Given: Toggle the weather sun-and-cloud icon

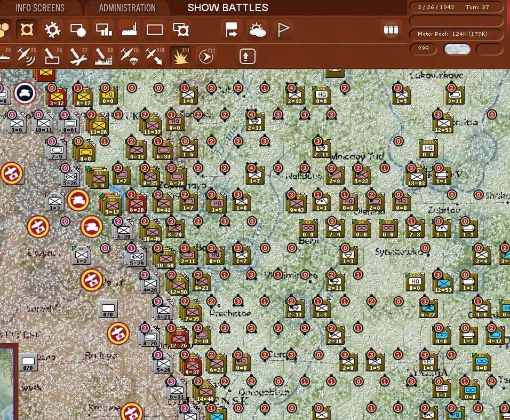Looking at the screenshot, I should click(x=257, y=30).
